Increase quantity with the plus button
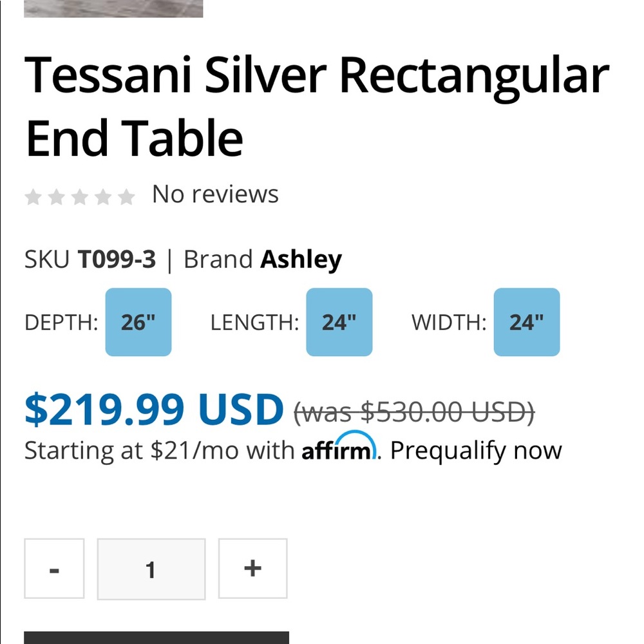Screen dimensions: 644x644 [252, 569]
